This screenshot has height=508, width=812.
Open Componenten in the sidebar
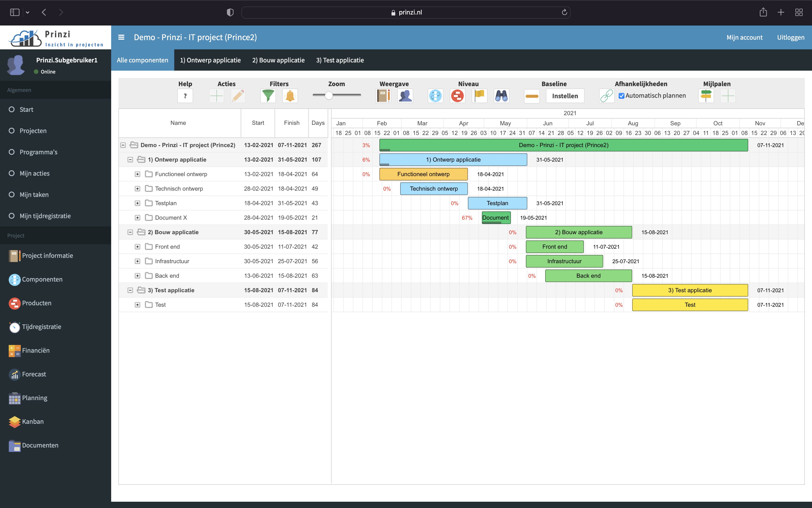[x=36, y=280]
